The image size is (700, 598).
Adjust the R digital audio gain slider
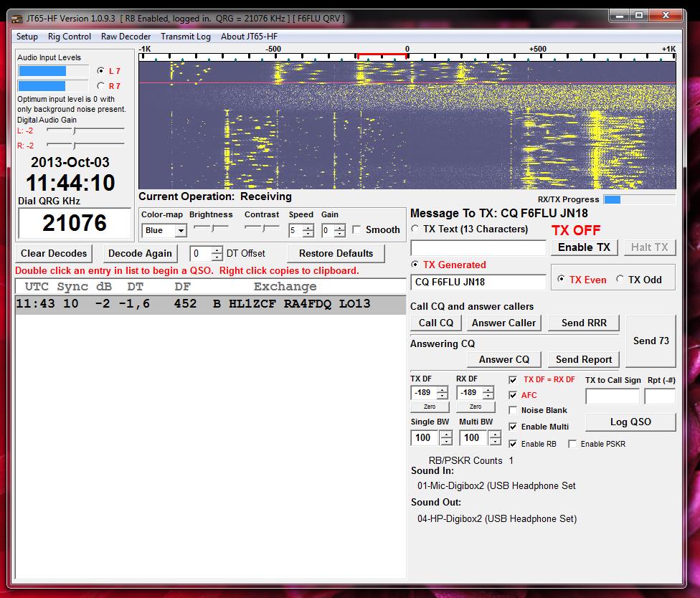tap(85, 145)
